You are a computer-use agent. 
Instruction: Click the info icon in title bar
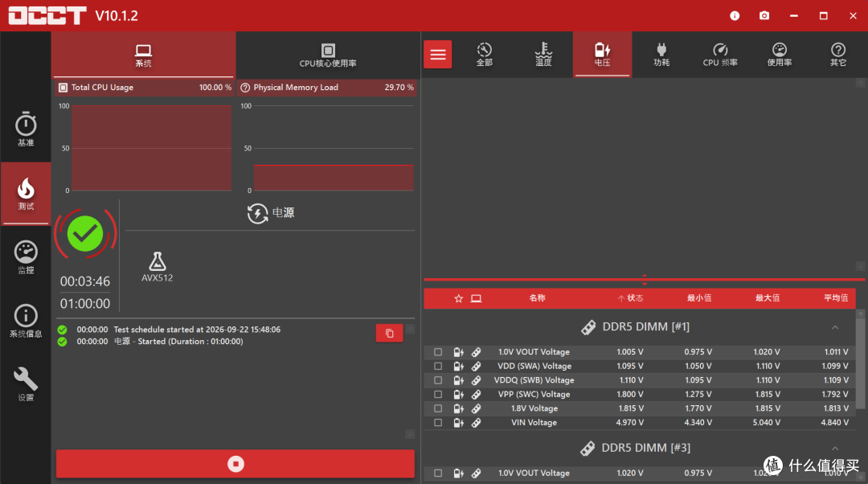pos(735,15)
